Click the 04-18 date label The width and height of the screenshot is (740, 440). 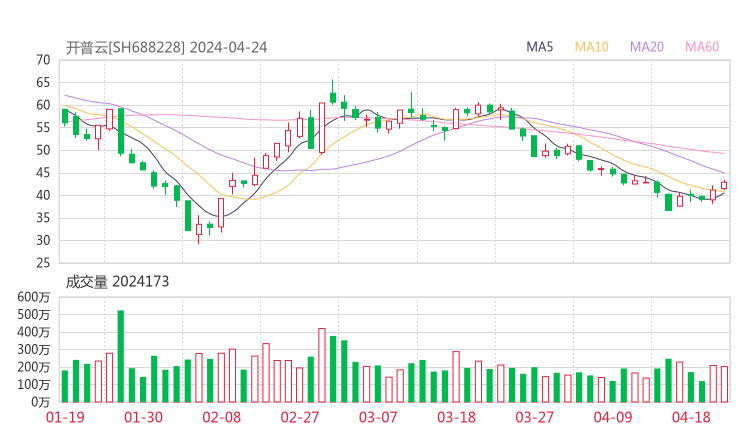691,417
